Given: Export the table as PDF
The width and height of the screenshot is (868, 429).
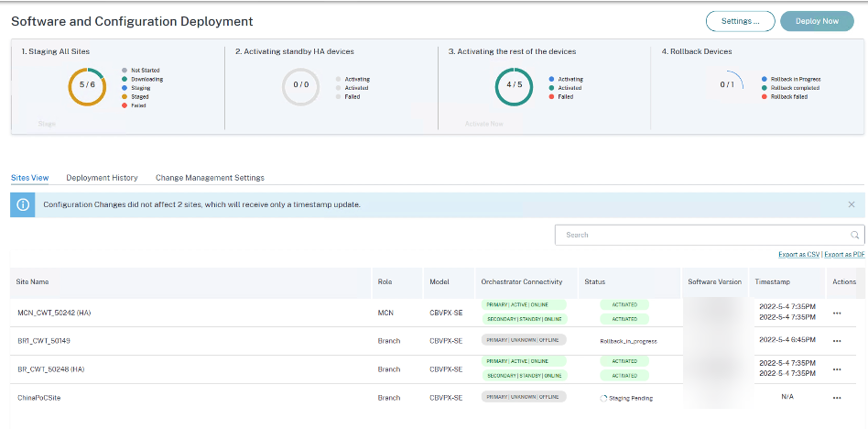Looking at the screenshot, I should (x=844, y=255).
